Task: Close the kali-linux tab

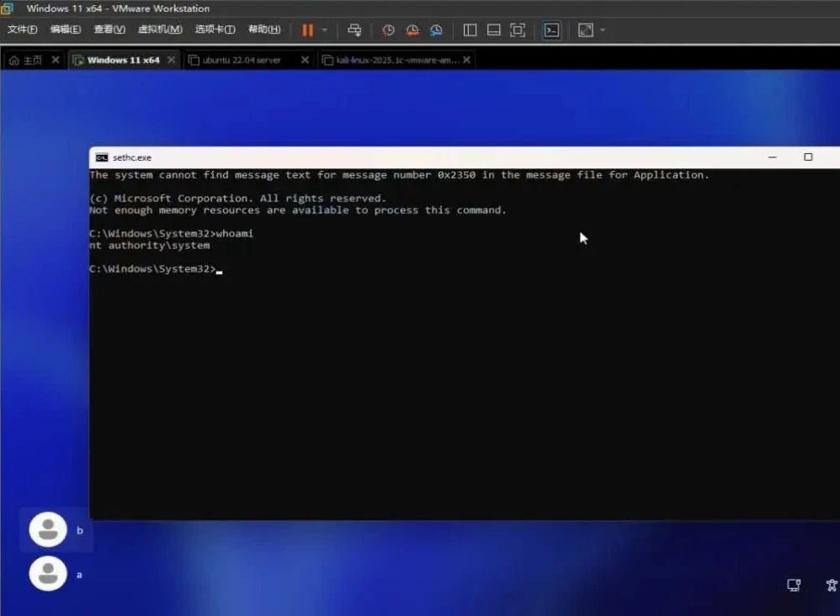Action: point(466,60)
